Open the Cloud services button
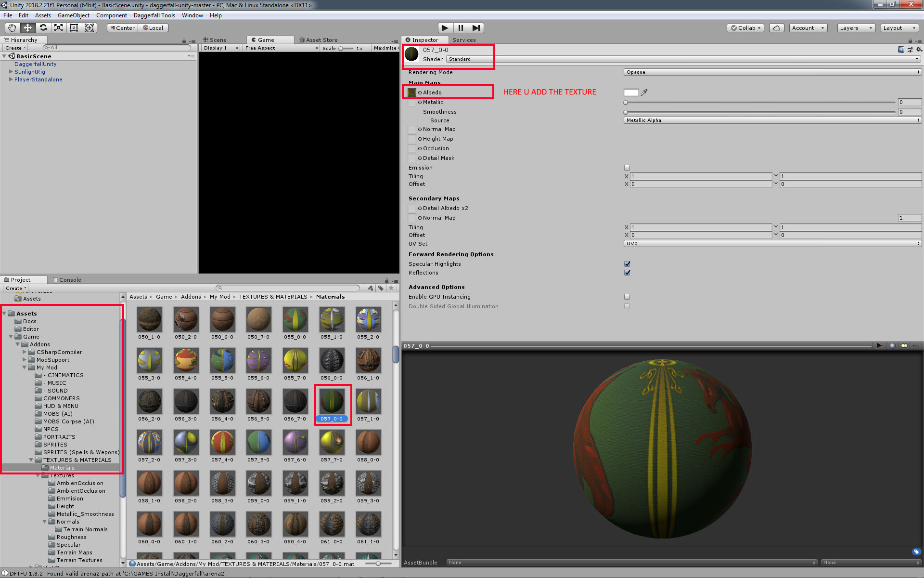This screenshot has width=924, height=578. click(x=777, y=28)
